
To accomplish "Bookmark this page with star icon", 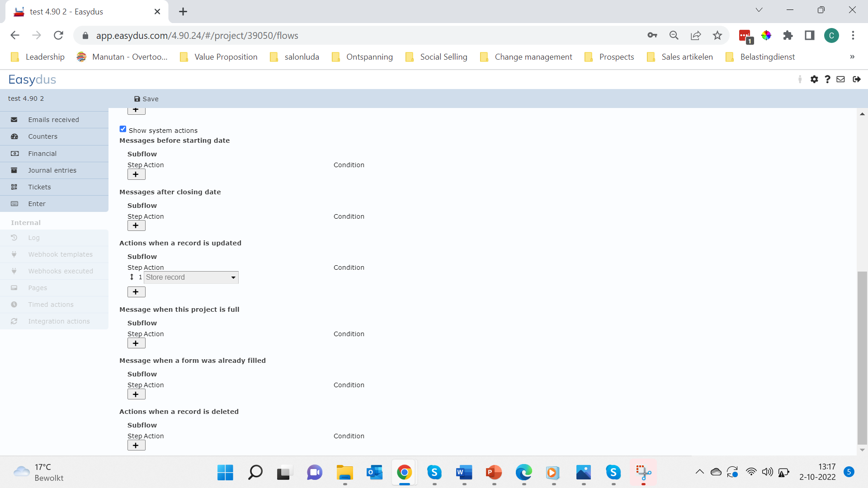I will (717, 35).
